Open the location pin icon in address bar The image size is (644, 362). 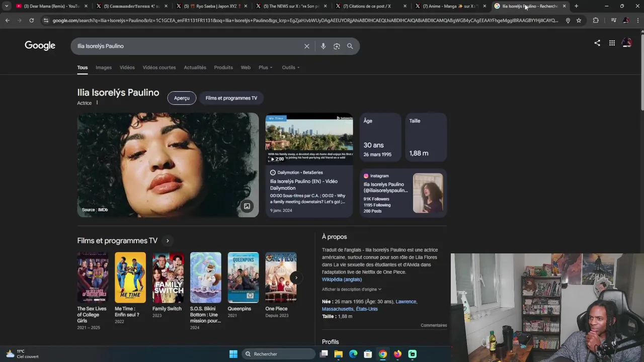568,20
